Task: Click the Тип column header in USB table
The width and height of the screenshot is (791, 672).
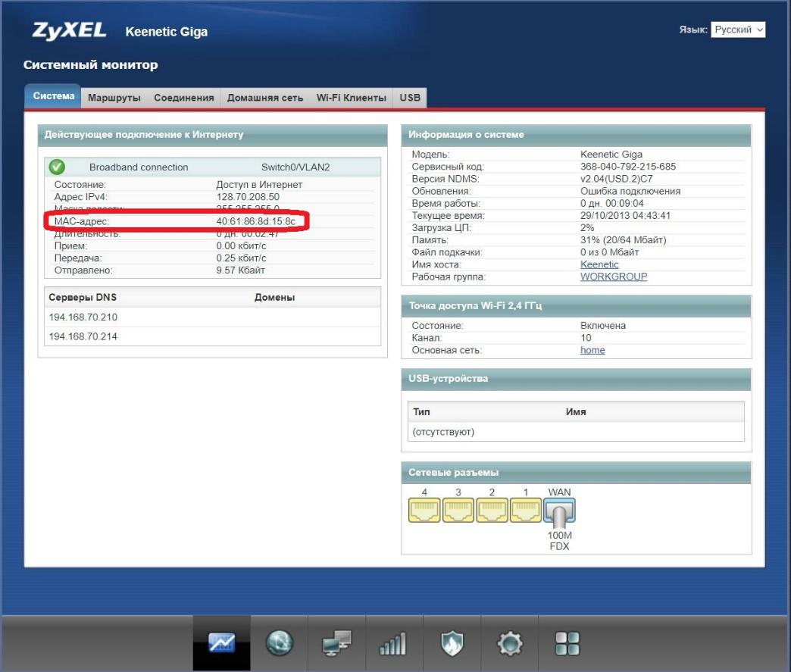Action: pyautogui.click(x=421, y=411)
